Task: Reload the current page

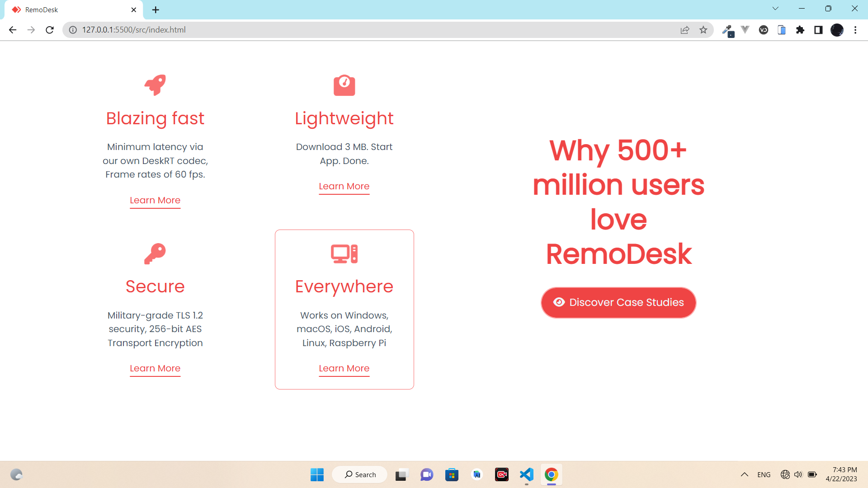Action: click(x=50, y=30)
